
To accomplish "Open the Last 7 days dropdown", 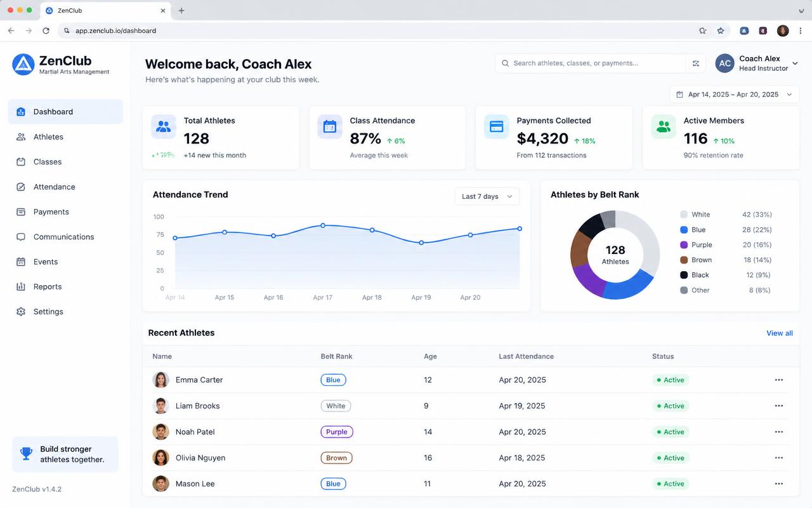I will pos(487,196).
